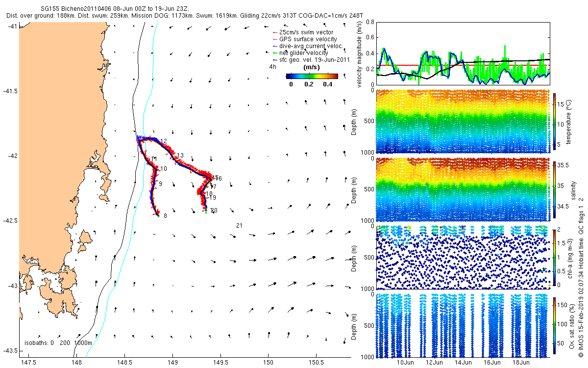Click map longitude tick '150.5'
The image size is (588, 368).
pyautogui.click(x=317, y=363)
